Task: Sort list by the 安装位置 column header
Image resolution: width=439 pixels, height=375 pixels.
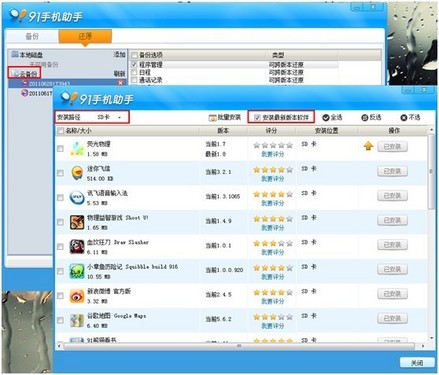Action: 327,131
